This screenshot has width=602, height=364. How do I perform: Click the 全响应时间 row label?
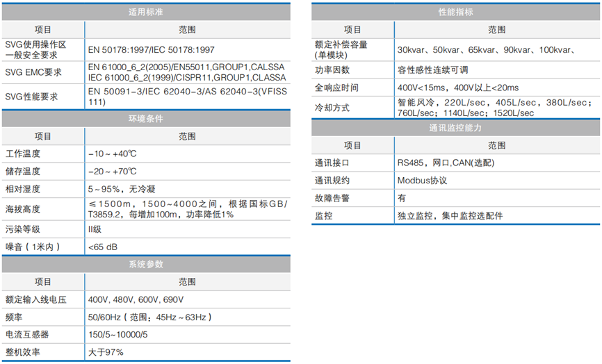[336, 88]
